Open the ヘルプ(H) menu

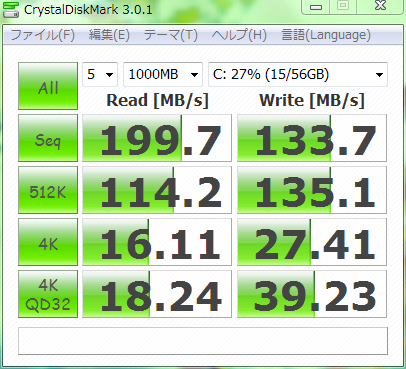click(239, 35)
